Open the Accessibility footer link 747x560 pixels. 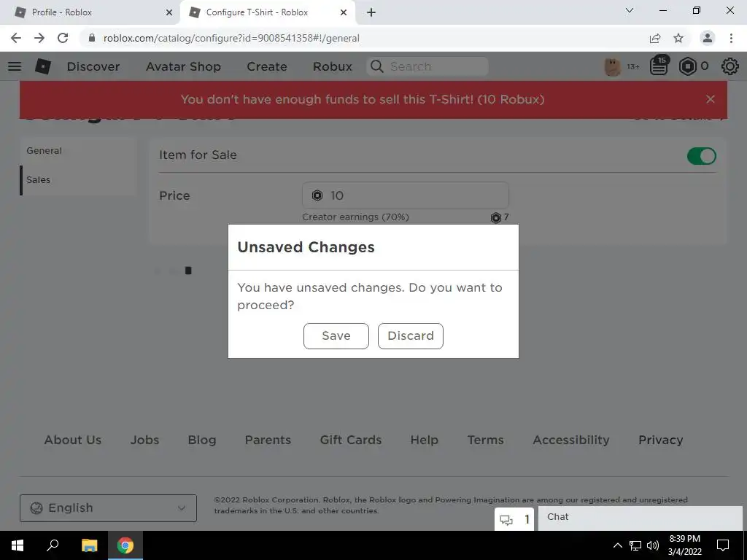570,440
